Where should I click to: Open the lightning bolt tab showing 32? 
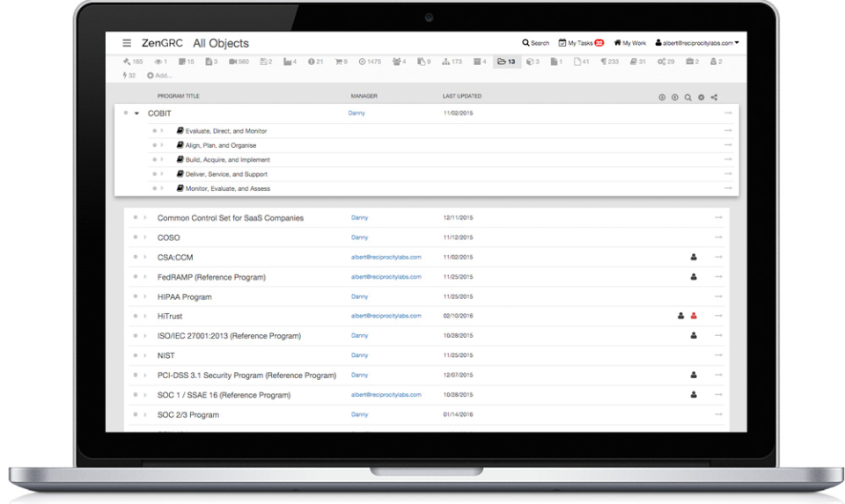129,76
